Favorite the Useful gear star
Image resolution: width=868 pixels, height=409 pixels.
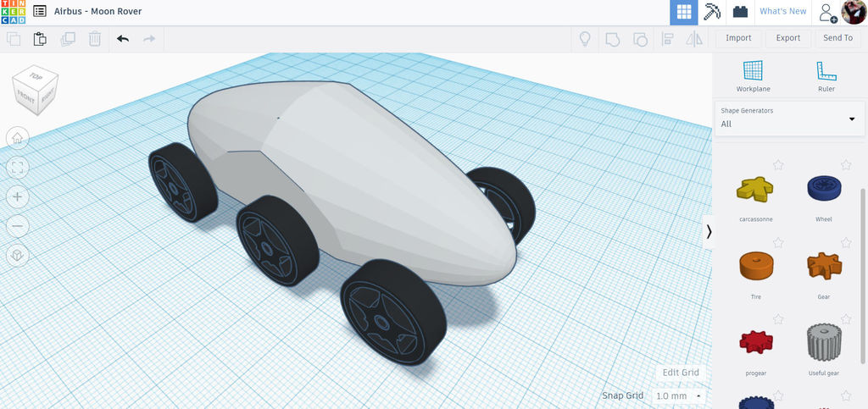click(x=846, y=319)
